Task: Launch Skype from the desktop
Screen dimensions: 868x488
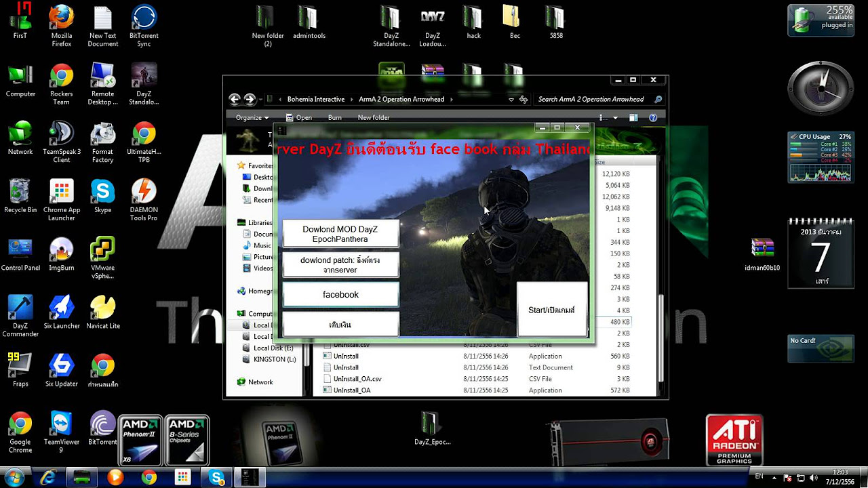Action: click(102, 196)
